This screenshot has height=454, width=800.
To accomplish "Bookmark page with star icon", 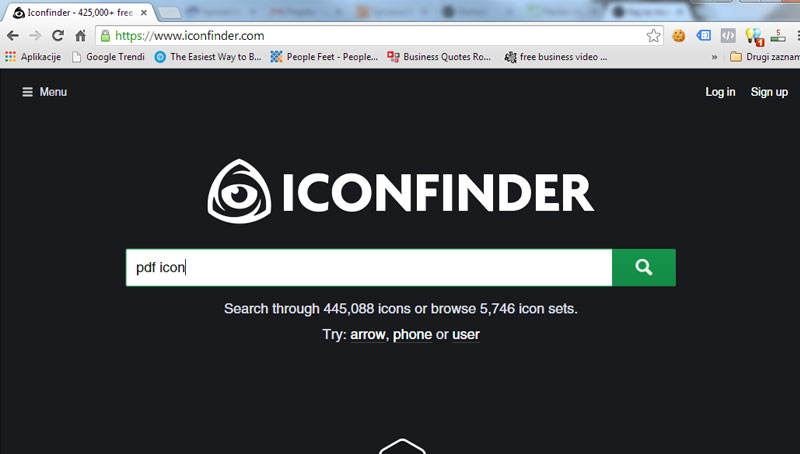I will click(653, 36).
